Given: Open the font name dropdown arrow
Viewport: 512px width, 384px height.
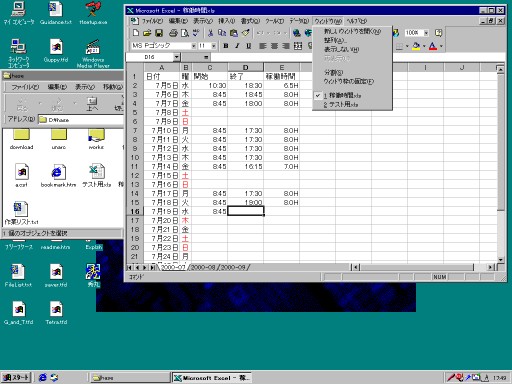Looking at the screenshot, I should coord(193,46).
